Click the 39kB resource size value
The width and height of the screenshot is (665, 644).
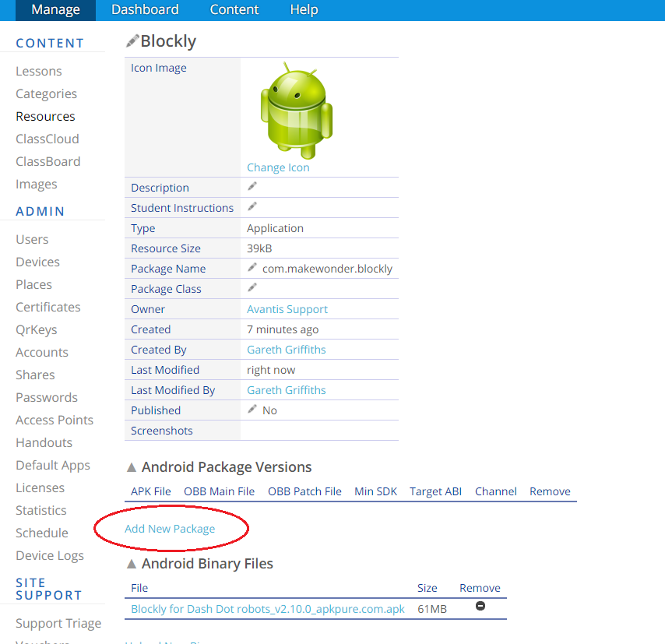tap(259, 248)
